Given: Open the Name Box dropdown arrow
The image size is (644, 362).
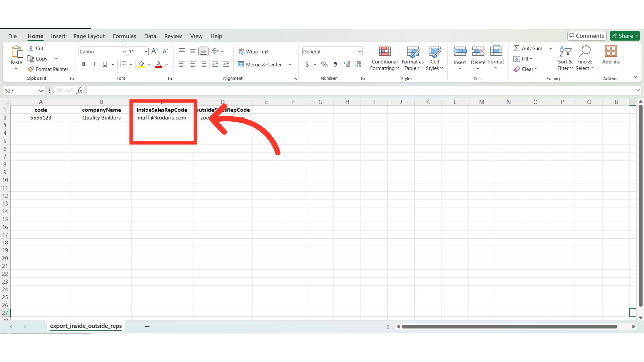Looking at the screenshot, I should tap(41, 91).
